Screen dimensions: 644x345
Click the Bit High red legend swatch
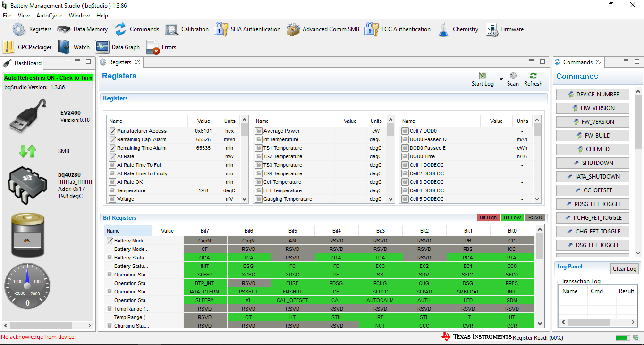click(x=488, y=217)
